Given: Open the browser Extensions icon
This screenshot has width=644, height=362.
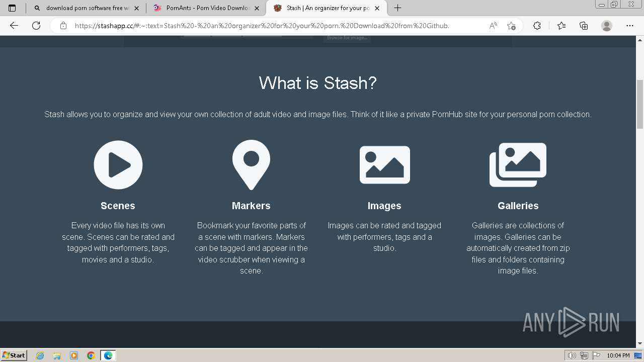Looking at the screenshot, I should [537, 26].
